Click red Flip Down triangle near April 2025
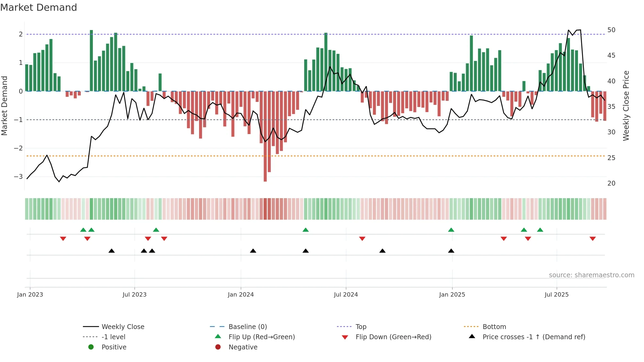This screenshot has height=362, width=644. 504,239
